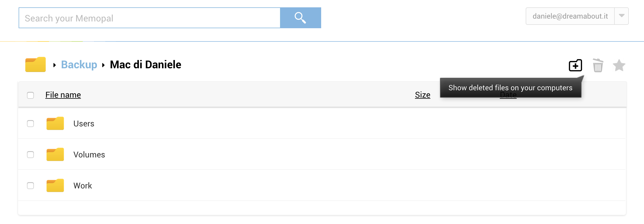
Task: Tick the select-all checkbox in header
Action: pos(30,95)
